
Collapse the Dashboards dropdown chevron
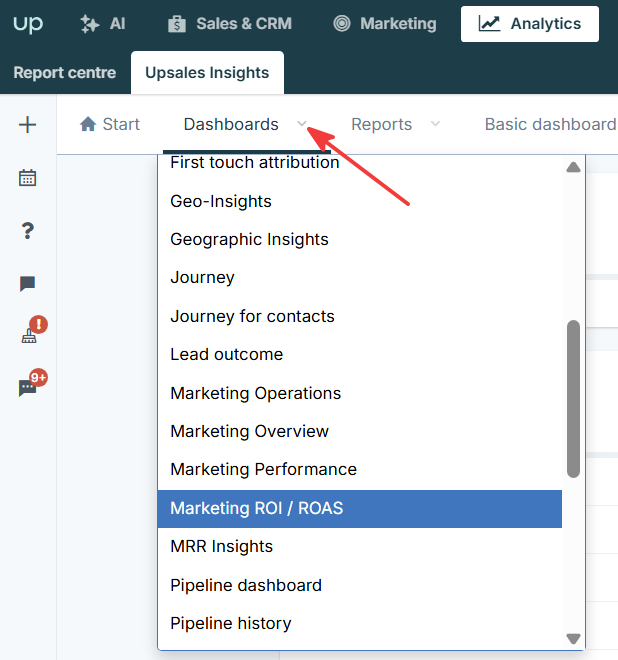302,124
